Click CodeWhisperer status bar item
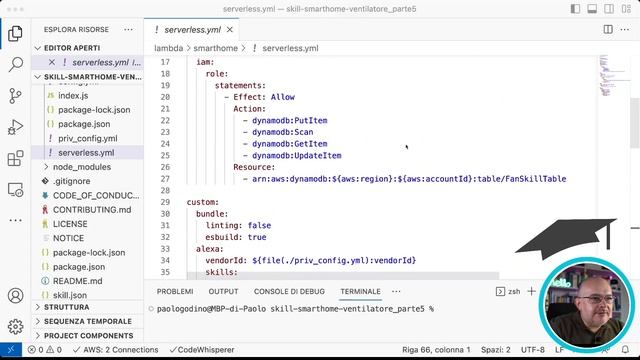The height and width of the screenshot is (360, 640). [202, 350]
